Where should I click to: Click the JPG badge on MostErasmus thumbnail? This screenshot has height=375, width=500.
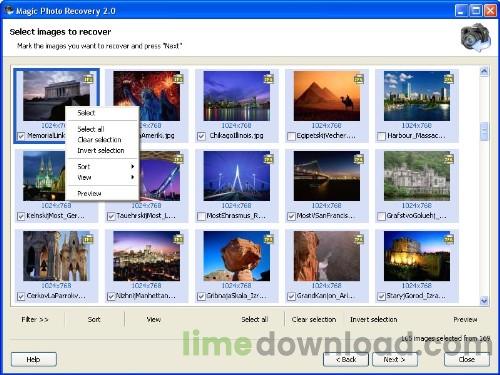point(268,159)
